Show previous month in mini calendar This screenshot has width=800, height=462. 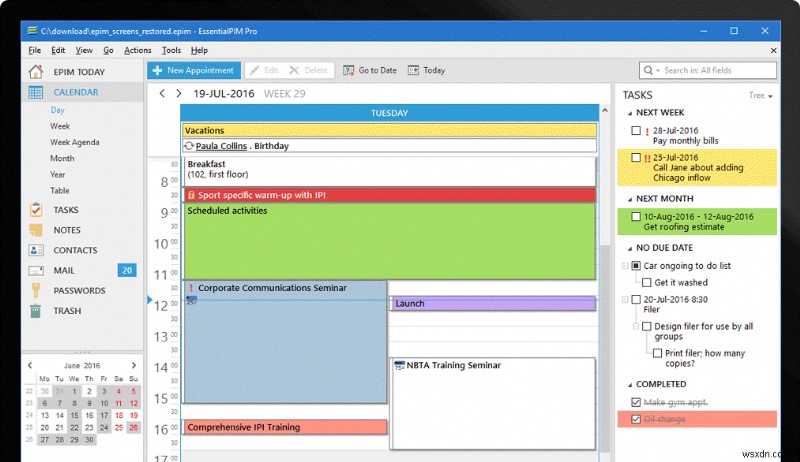tap(30, 365)
